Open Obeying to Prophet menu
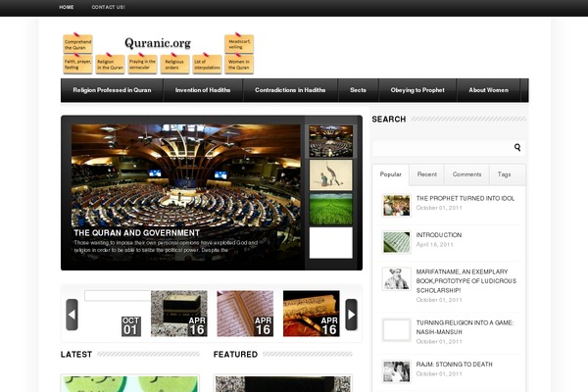This screenshot has height=392, width=588. click(417, 90)
